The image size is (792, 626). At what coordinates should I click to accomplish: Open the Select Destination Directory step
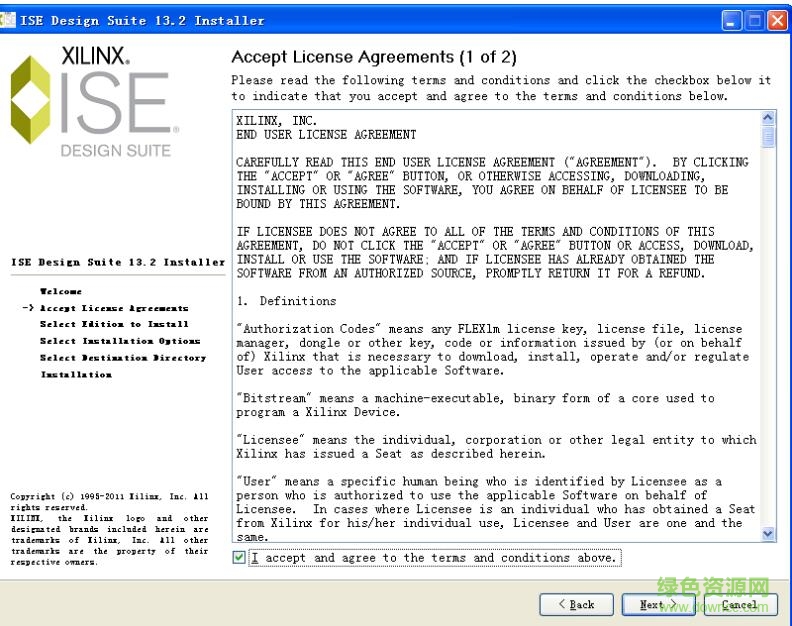[123, 358]
